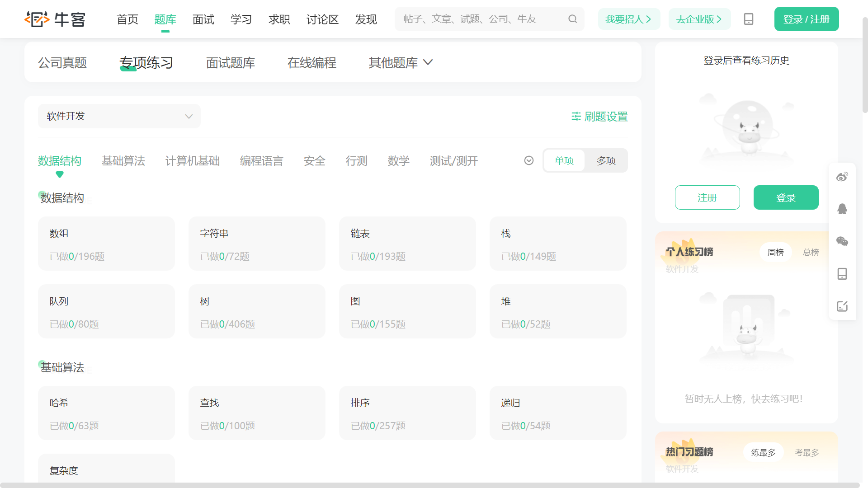Click the search magnifier icon
This screenshot has width=868, height=488.
point(572,19)
